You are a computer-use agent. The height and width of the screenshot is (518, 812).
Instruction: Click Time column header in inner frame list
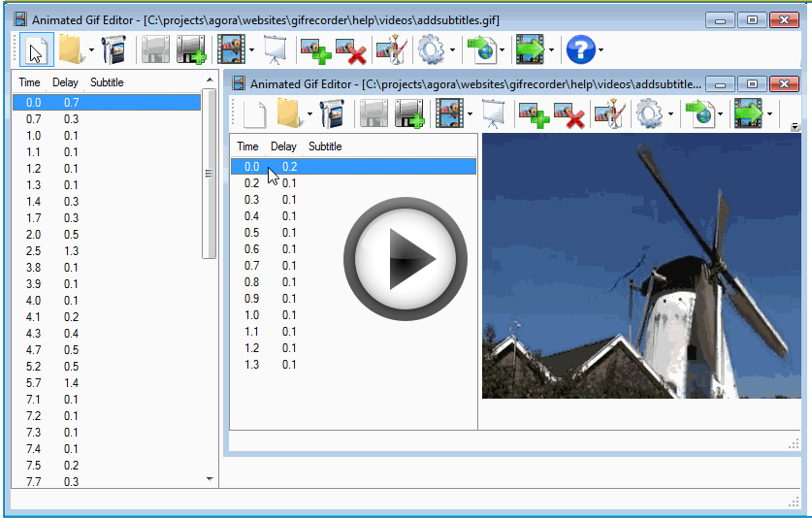click(x=247, y=146)
